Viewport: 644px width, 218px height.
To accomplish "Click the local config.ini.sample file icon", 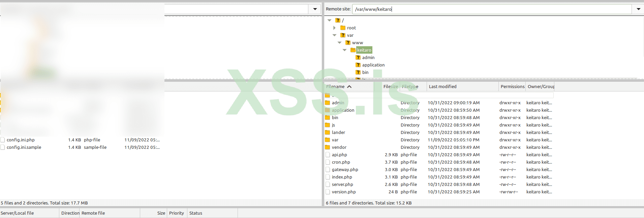I will coord(3,147).
